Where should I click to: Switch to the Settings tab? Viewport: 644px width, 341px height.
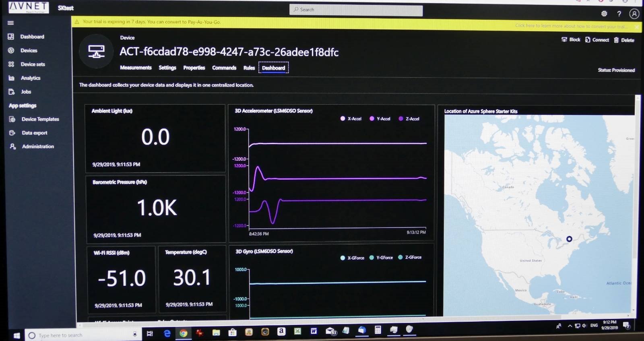(x=167, y=68)
